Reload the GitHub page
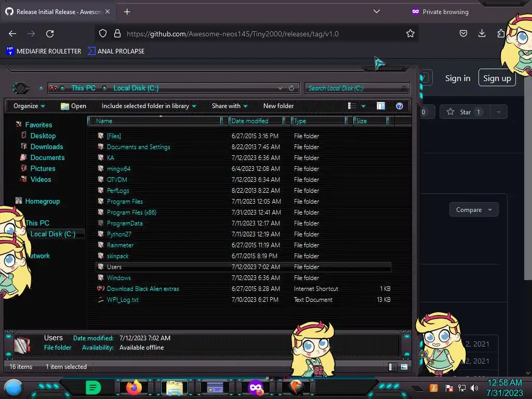The width and height of the screenshot is (532, 399). click(x=50, y=34)
